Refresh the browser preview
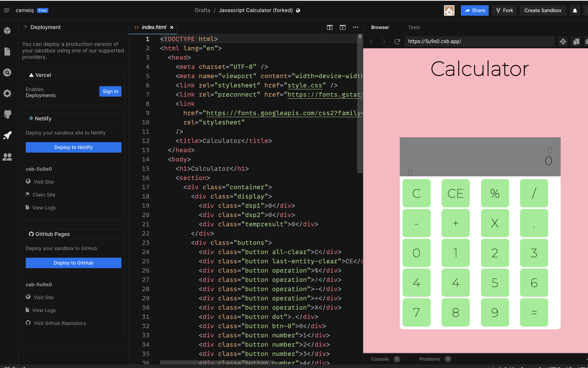 (x=397, y=42)
